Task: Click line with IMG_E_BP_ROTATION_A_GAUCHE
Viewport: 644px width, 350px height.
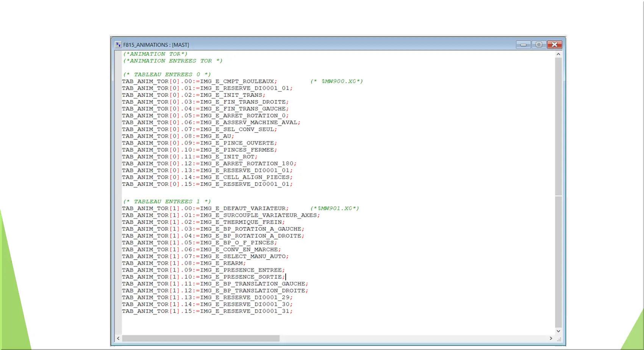Action: (213, 229)
